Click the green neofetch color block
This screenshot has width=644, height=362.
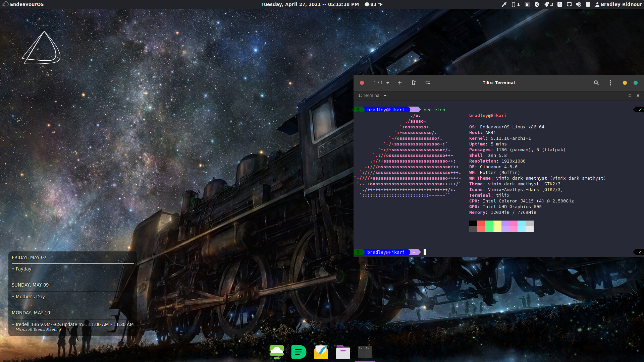489,226
